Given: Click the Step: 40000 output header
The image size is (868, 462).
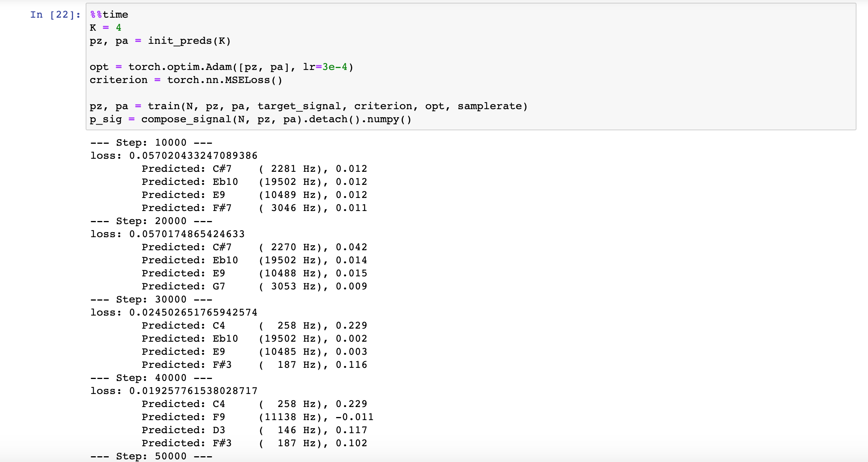Looking at the screenshot, I should tap(151, 378).
